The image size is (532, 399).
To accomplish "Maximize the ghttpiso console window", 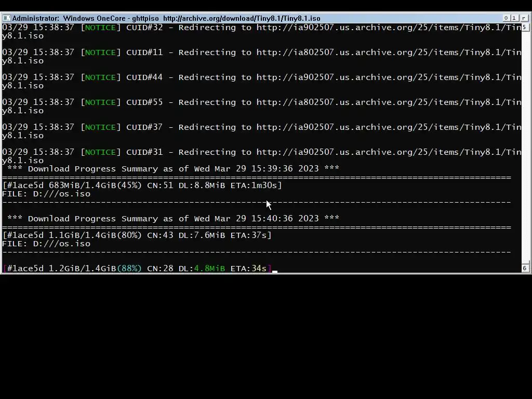I will click(514, 18).
